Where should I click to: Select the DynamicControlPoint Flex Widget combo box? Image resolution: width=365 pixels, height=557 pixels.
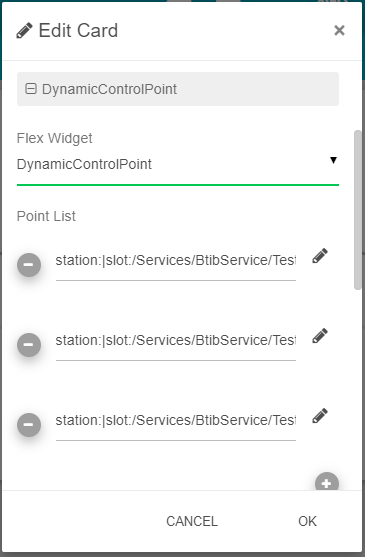tap(178, 164)
